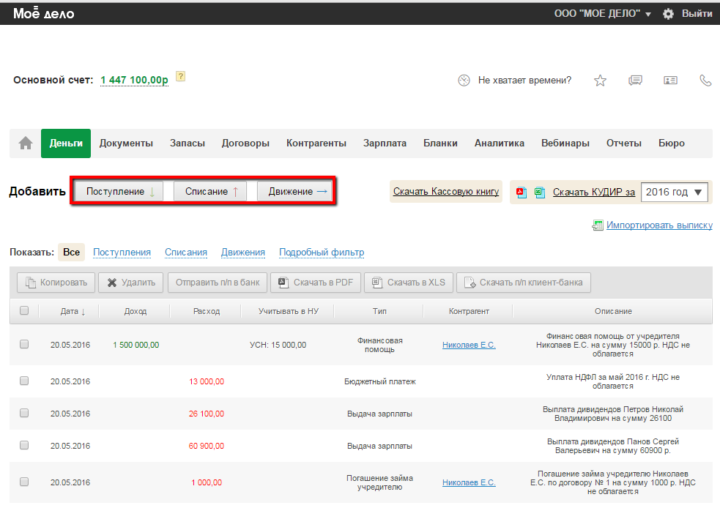Check the row with 1 500 000,00 income
Screen dimensions: 720x508
coord(24,344)
